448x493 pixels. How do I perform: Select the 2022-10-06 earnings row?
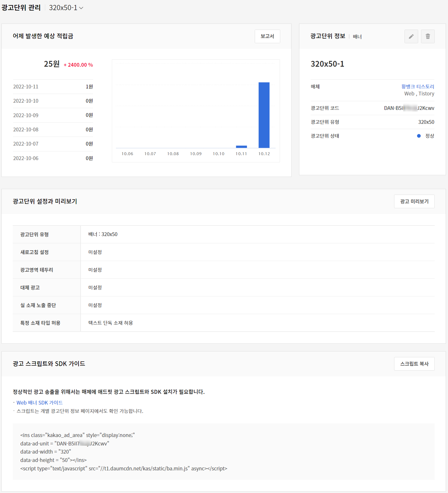(x=53, y=158)
